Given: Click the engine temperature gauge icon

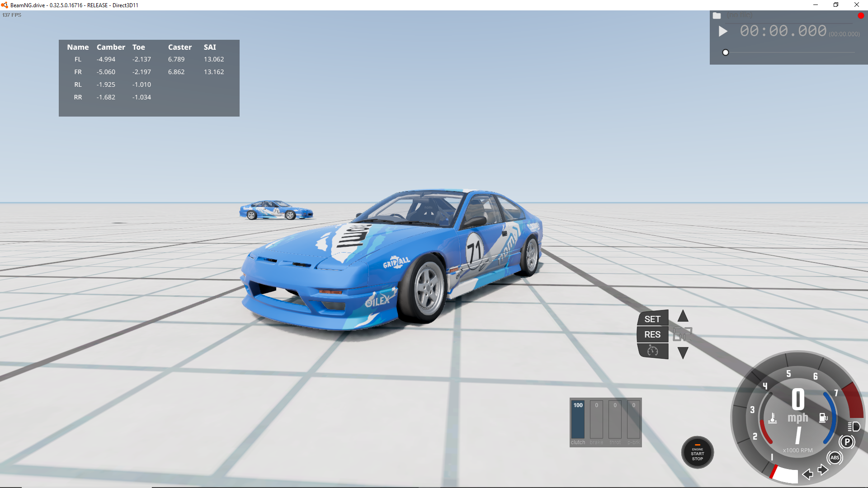Looking at the screenshot, I should (773, 418).
